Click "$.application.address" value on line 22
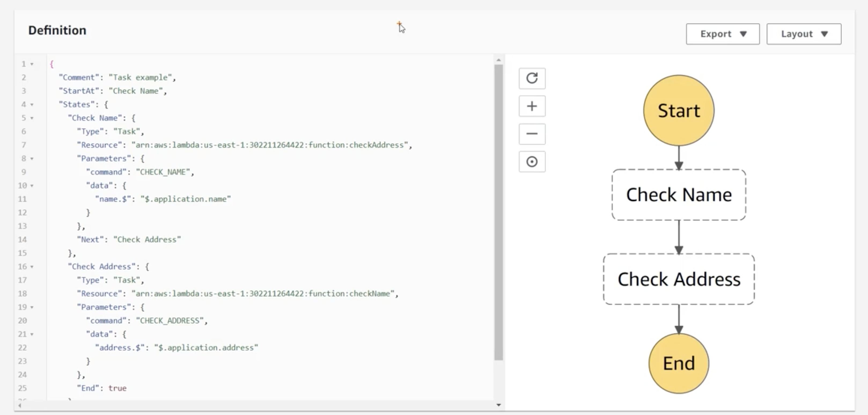 tap(206, 348)
